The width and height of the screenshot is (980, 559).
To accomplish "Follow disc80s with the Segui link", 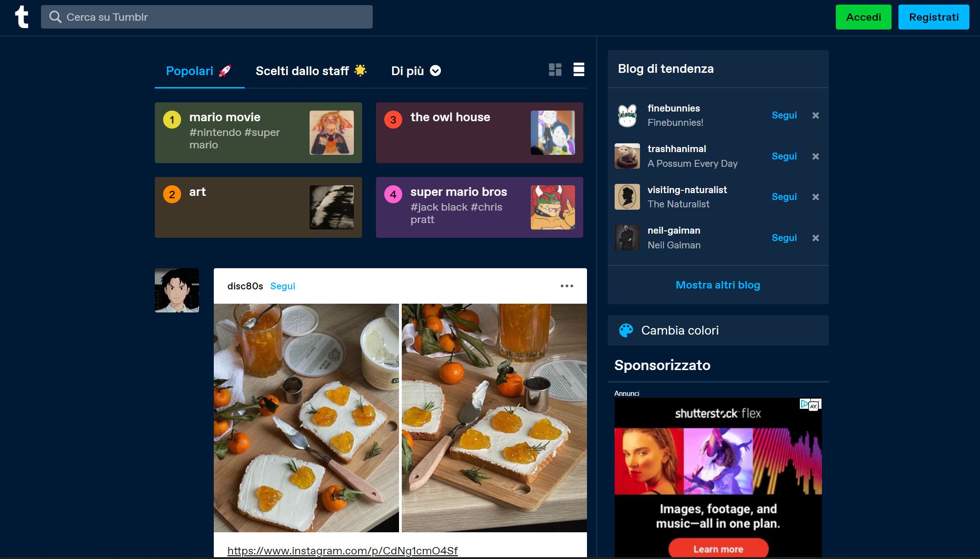I will [x=282, y=286].
